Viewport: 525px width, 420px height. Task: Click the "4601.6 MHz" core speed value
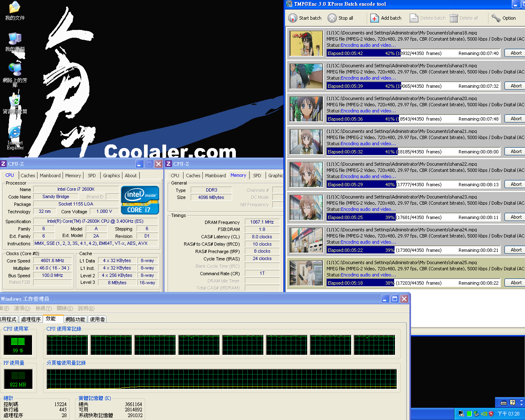click(x=52, y=260)
